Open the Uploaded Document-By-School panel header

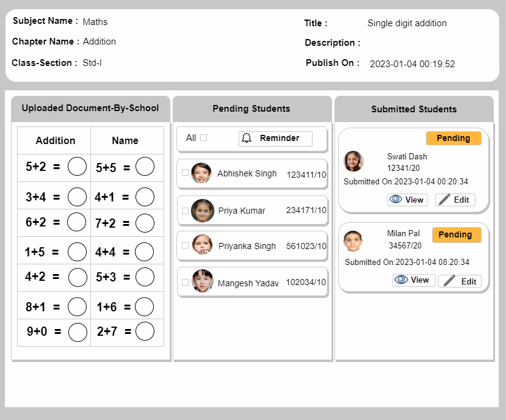click(90, 108)
